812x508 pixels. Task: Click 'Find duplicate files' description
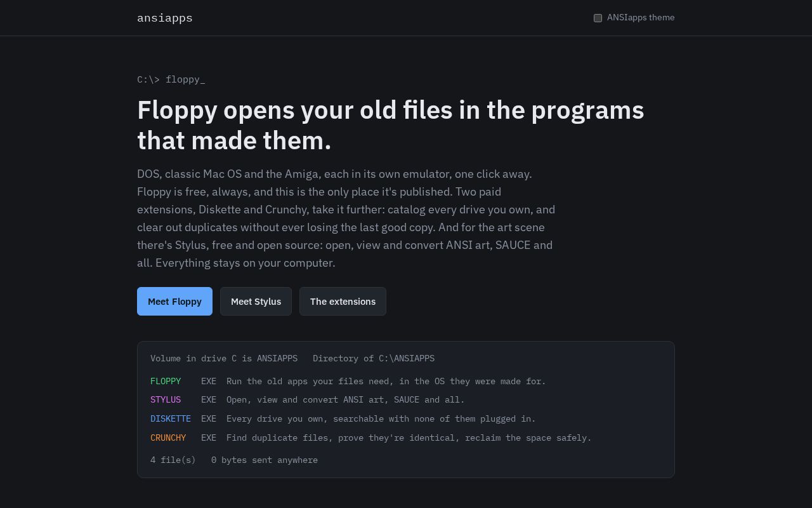(x=409, y=438)
